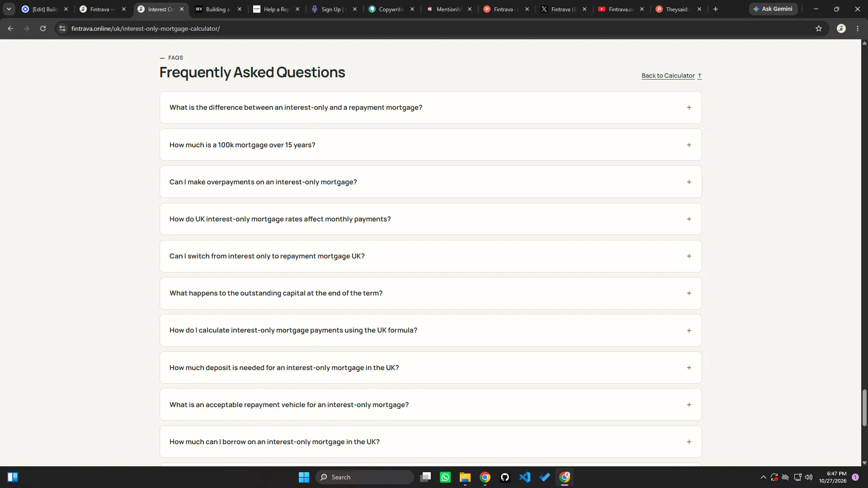Click the address bar URL field
The height and width of the screenshot is (488, 868).
click(x=434, y=28)
